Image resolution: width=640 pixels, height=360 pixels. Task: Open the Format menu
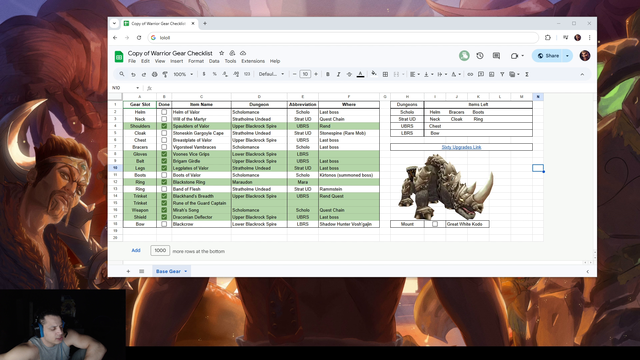coord(196,61)
